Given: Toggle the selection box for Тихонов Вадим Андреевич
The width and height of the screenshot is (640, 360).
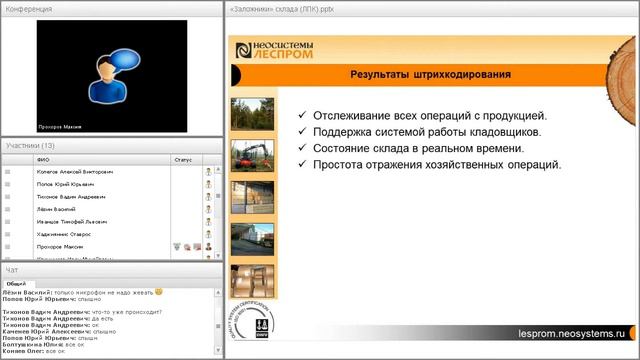Looking at the screenshot, I should coord(7,197).
